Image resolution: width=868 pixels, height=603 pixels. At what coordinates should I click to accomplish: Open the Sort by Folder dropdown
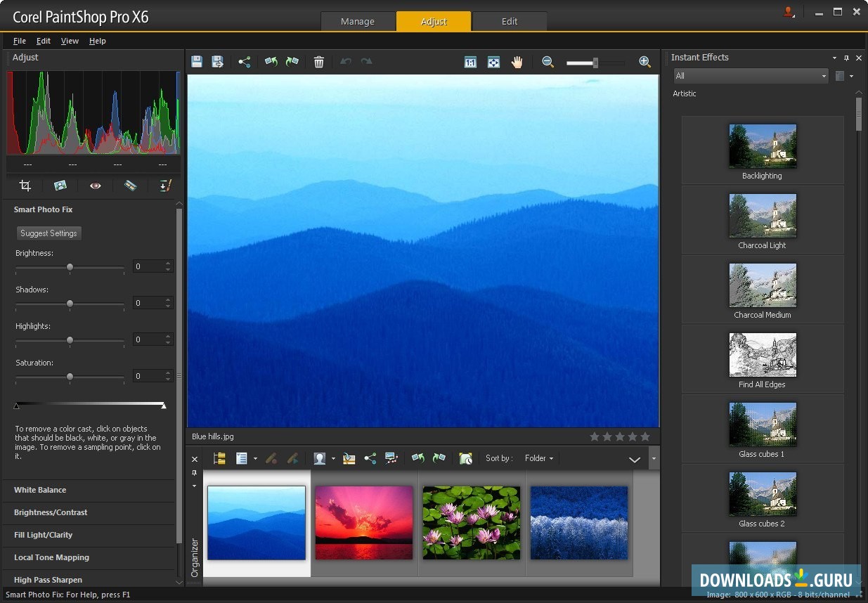pos(538,458)
